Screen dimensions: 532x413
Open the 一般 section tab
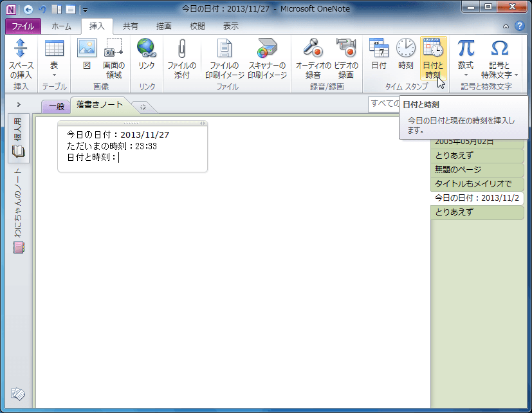pyautogui.click(x=57, y=107)
